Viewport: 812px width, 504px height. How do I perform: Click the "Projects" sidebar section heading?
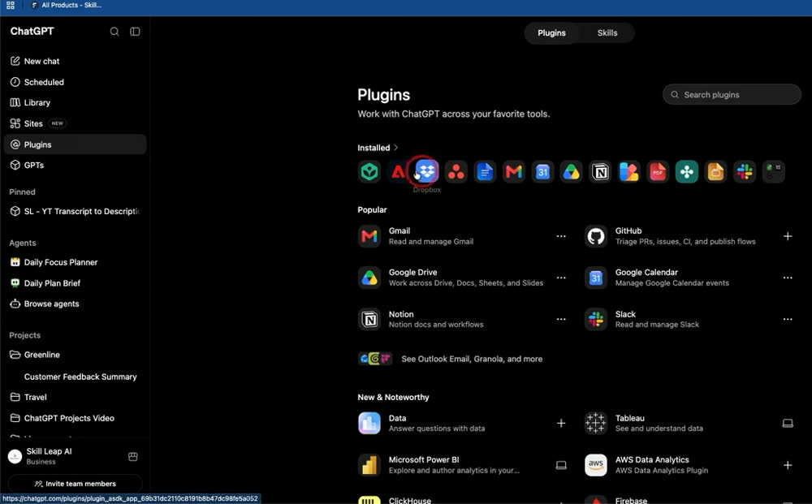coord(24,335)
